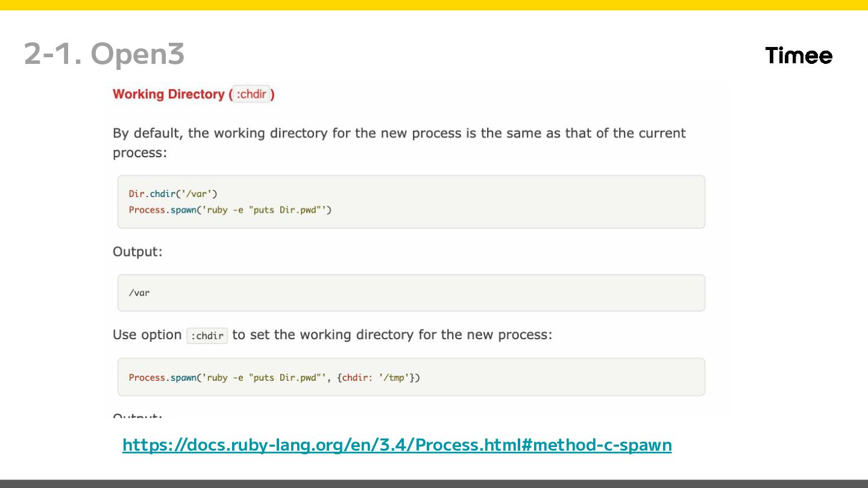
Task: Click the dark gray footer bar
Action: click(434, 483)
